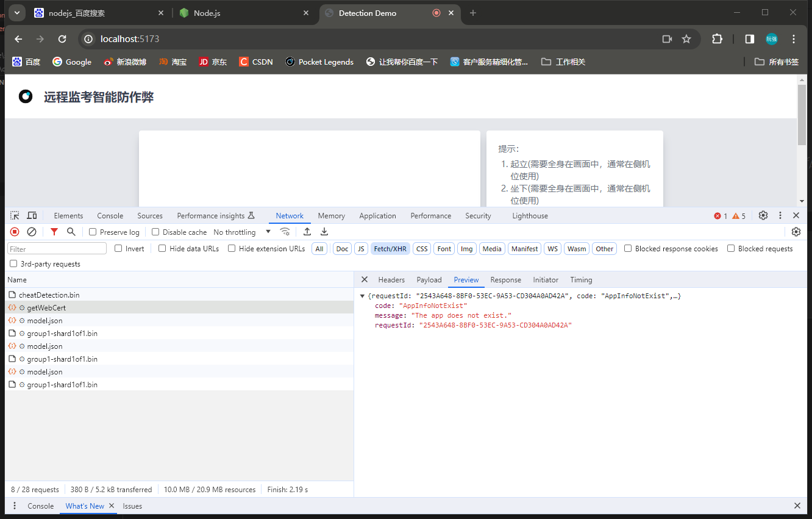Open DevTools customize three-dot menu
812x519 pixels.
click(x=780, y=215)
